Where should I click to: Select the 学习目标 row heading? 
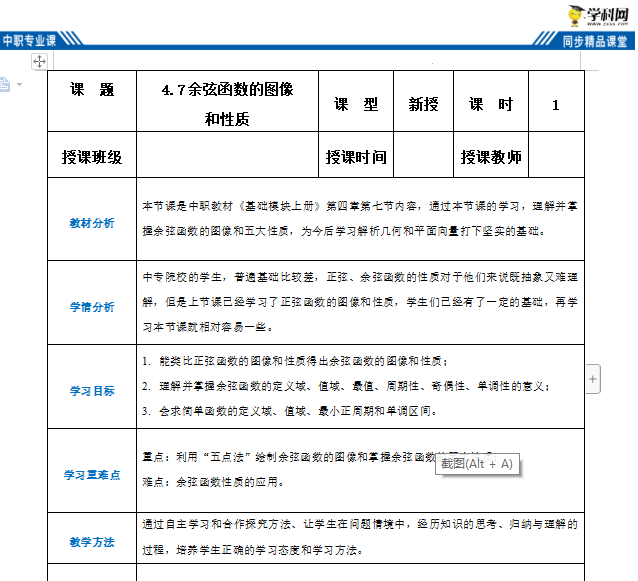[x=92, y=389]
